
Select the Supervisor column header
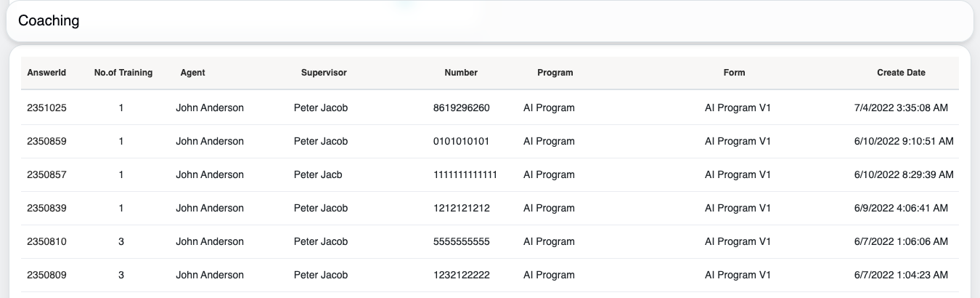tap(324, 73)
